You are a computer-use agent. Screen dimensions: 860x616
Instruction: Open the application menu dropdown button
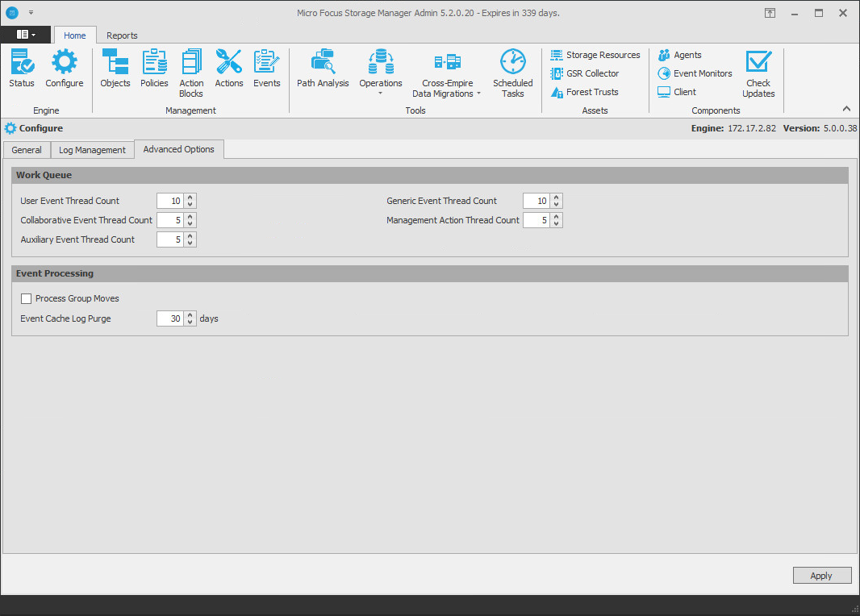(26, 35)
